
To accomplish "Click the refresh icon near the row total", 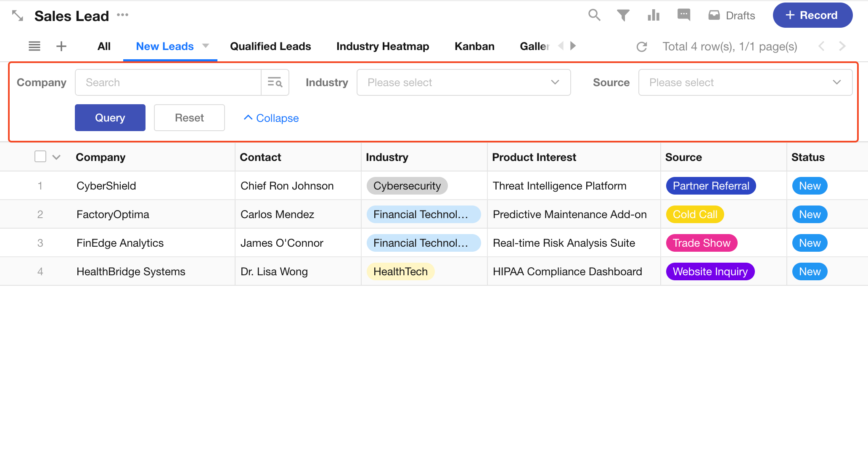I will (x=642, y=47).
